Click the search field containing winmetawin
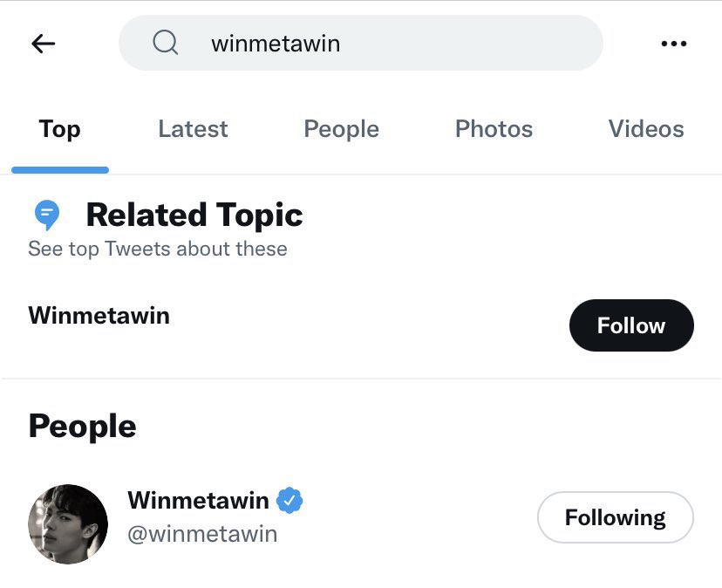Screen dimensions: 722x588 click(384, 43)
